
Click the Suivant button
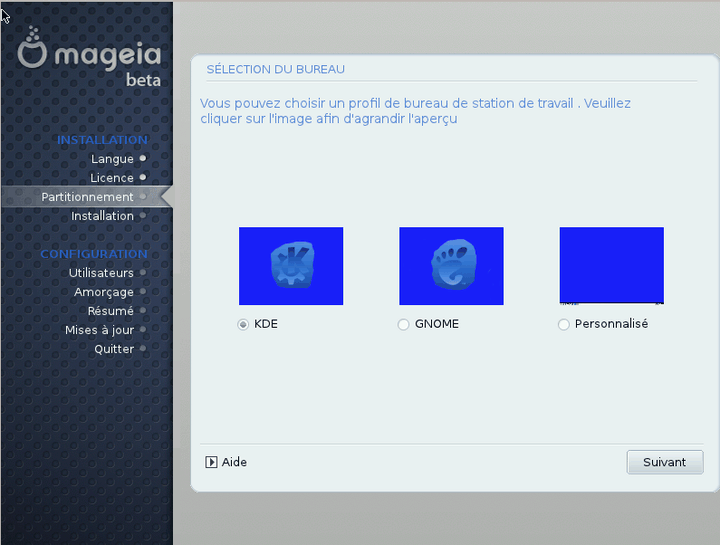click(x=665, y=462)
